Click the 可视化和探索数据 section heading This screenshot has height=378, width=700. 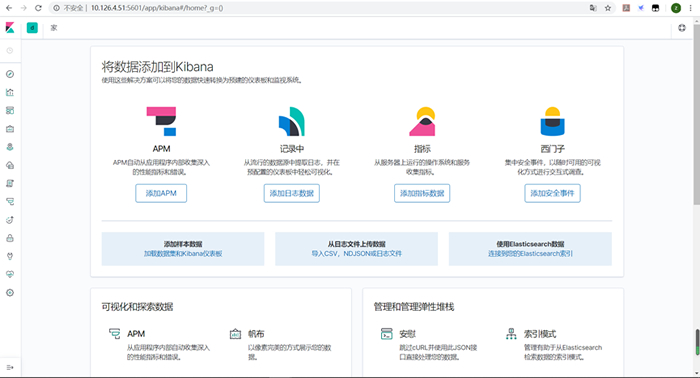click(137, 307)
